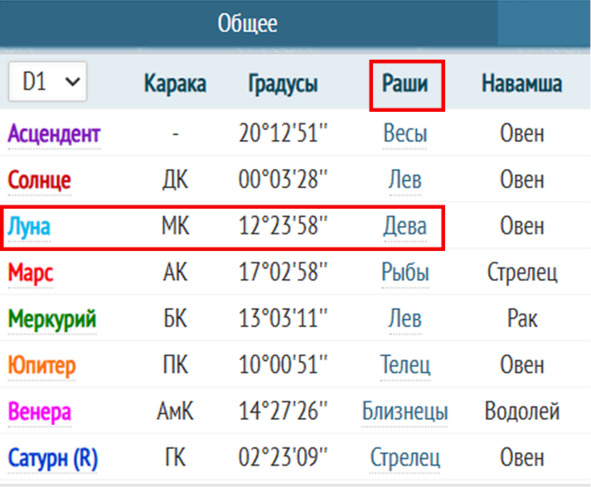591x487 pixels.
Task: Click the Рыбы sign link
Action: coord(405,272)
